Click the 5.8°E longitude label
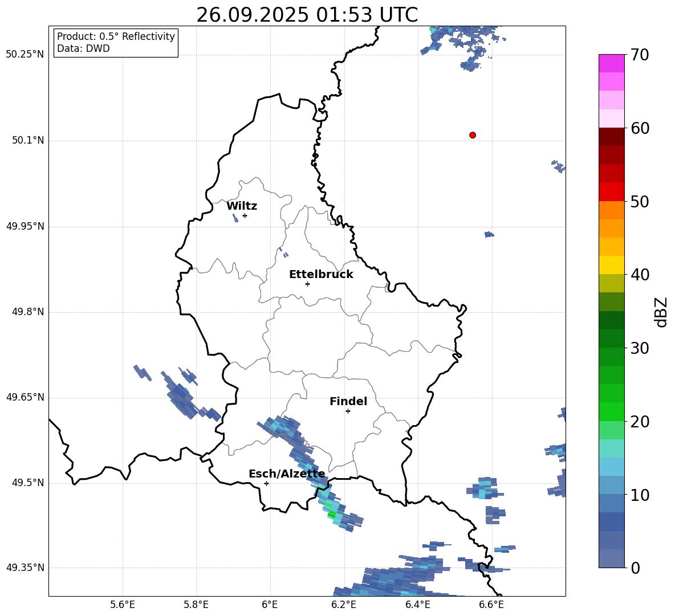This screenshot has width=675, height=616. click(196, 605)
